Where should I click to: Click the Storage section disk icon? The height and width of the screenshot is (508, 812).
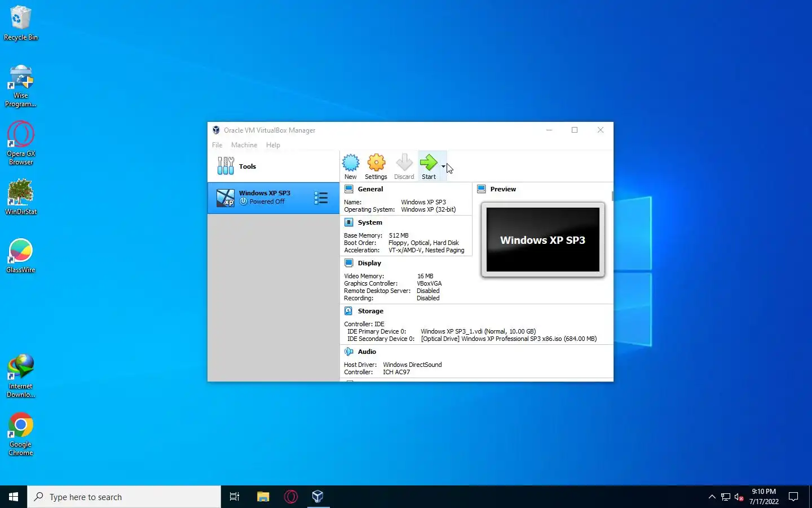(349, 311)
